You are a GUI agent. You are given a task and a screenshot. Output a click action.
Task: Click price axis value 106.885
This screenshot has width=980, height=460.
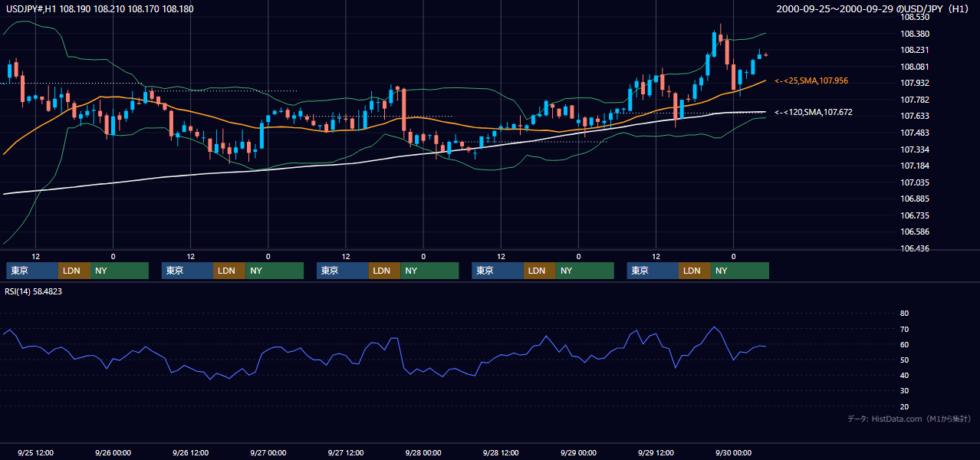point(916,199)
